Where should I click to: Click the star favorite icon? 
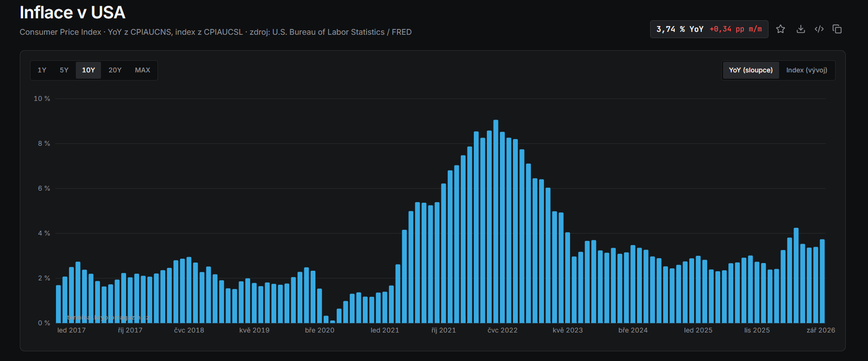781,29
